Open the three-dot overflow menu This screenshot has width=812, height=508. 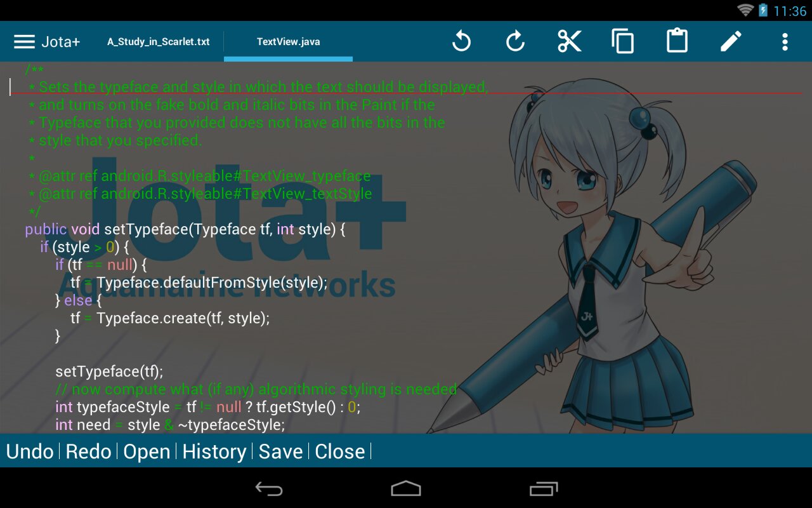tap(785, 42)
